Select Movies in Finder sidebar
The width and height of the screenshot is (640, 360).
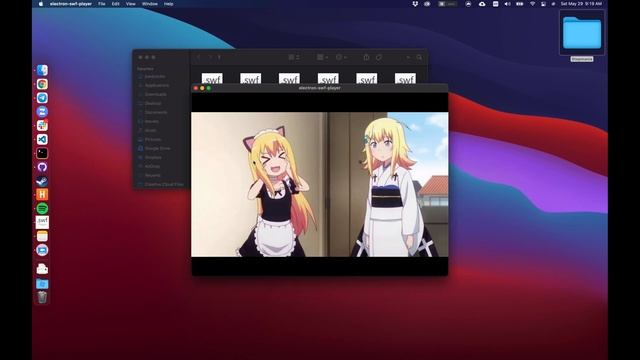point(152,121)
